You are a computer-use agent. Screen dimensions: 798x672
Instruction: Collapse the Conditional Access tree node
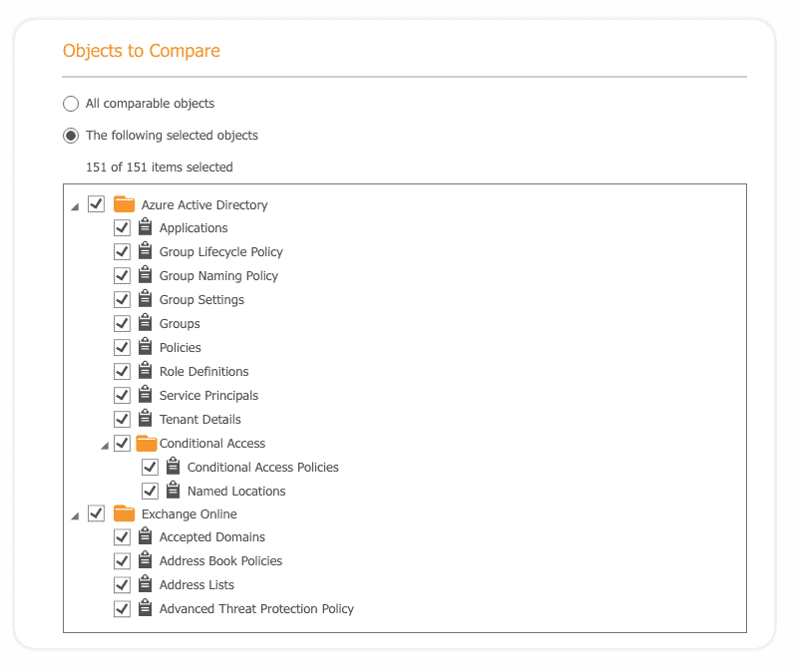pos(105,446)
